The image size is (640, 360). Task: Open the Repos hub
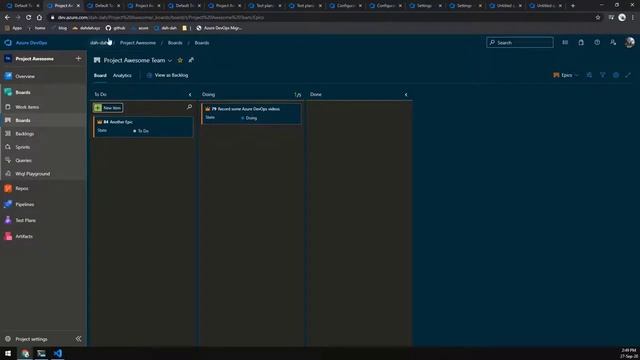pos(22,189)
